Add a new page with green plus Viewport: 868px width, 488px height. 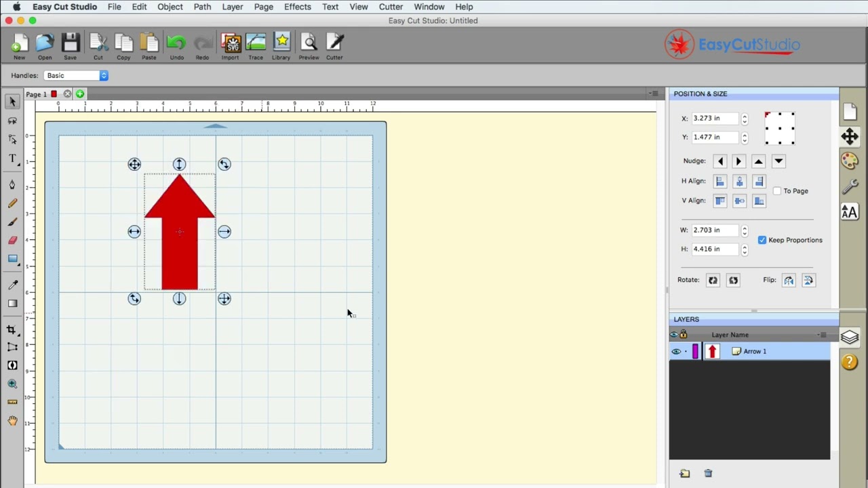[x=80, y=94]
